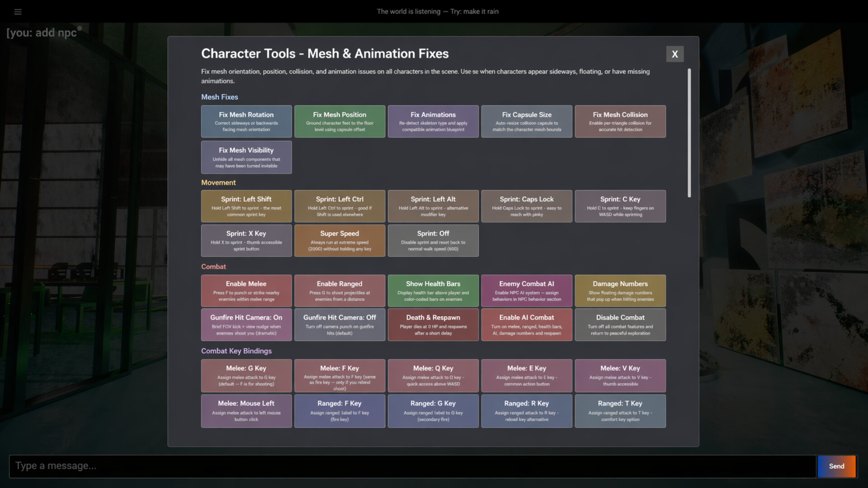Bind melee to Mouse Left
The width and height of the screenshot is (868, 488).
click(246, 411)
